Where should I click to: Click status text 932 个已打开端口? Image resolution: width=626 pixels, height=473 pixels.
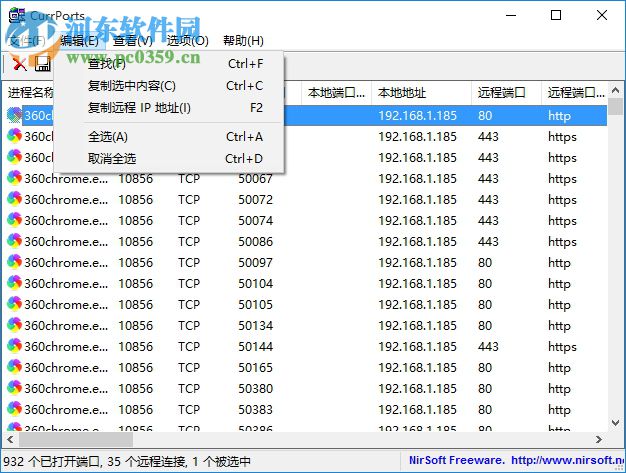(51, 462)
